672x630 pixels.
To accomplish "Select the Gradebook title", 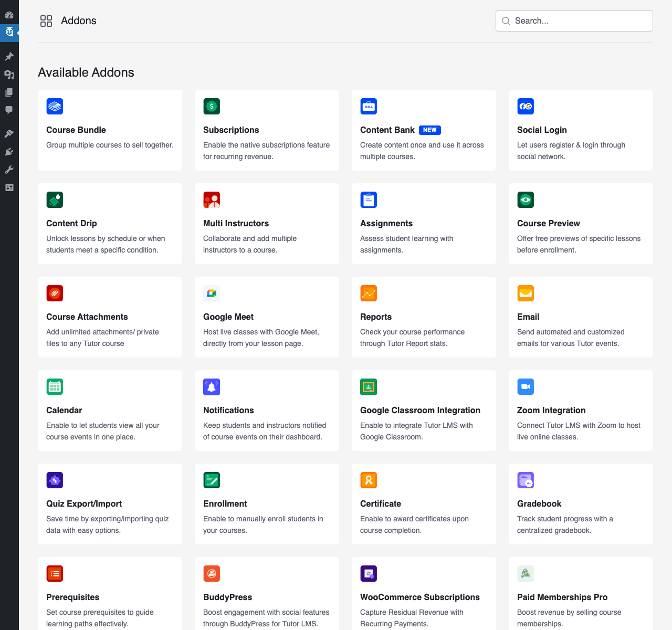I will coord(539,503).
